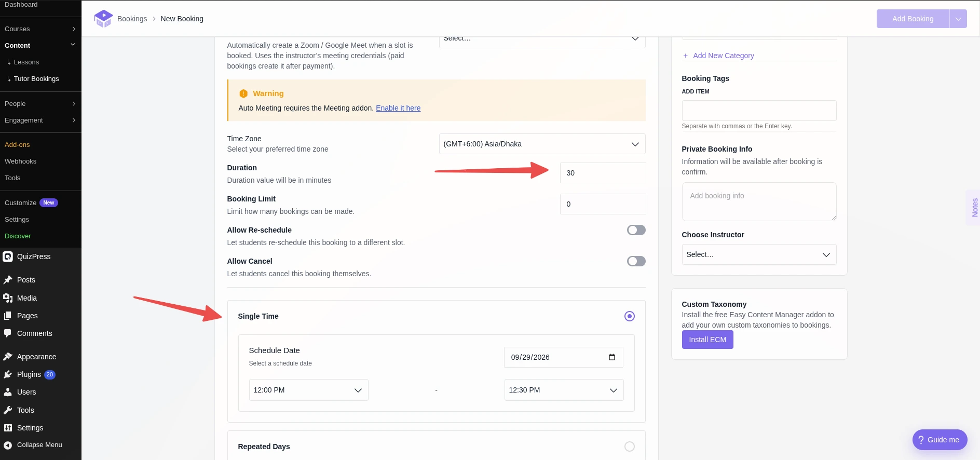Click the Add Booking button
The height and width of the screenshot is (460, 980).
[x=913, y=19]
